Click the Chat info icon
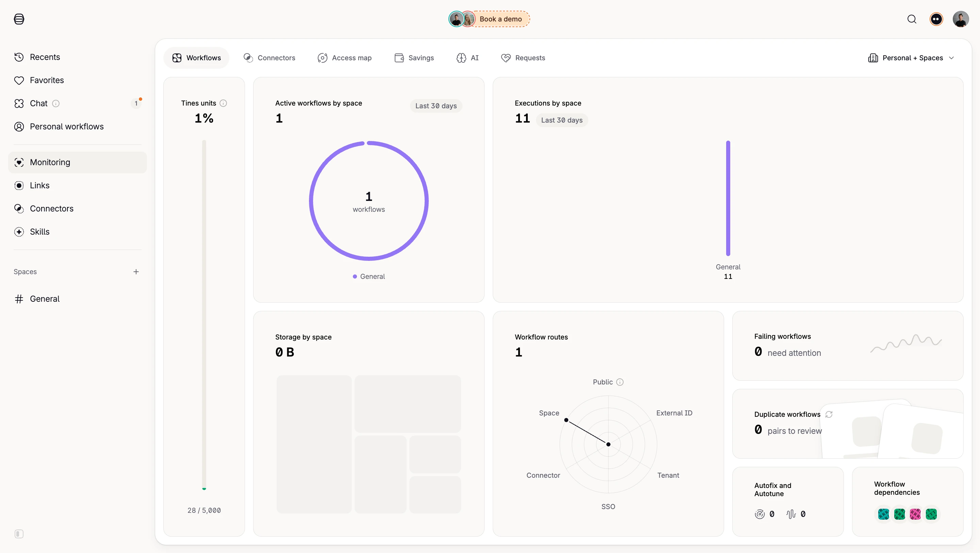 (55, 104)
